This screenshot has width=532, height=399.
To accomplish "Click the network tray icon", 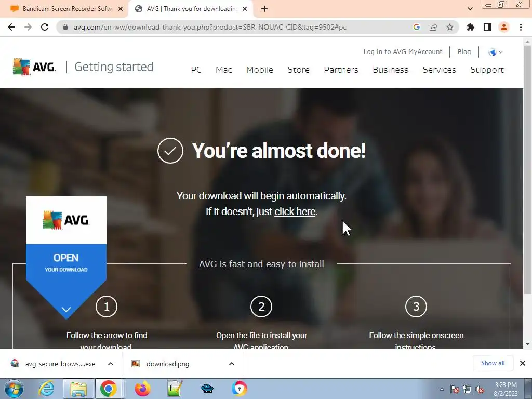I will tap(467, 389).
